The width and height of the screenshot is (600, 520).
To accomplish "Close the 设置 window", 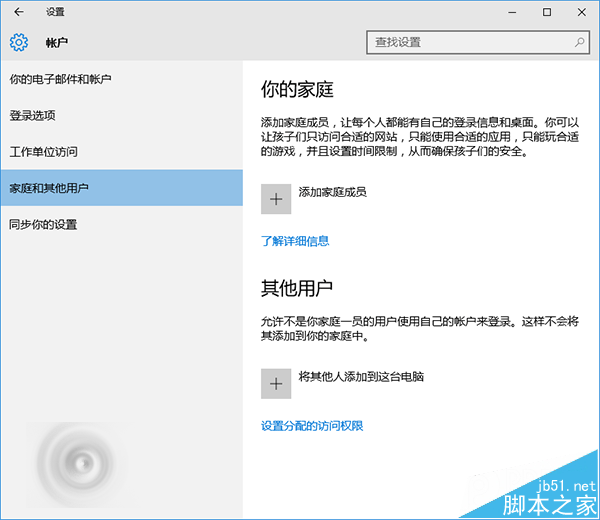I will (581, 12).
